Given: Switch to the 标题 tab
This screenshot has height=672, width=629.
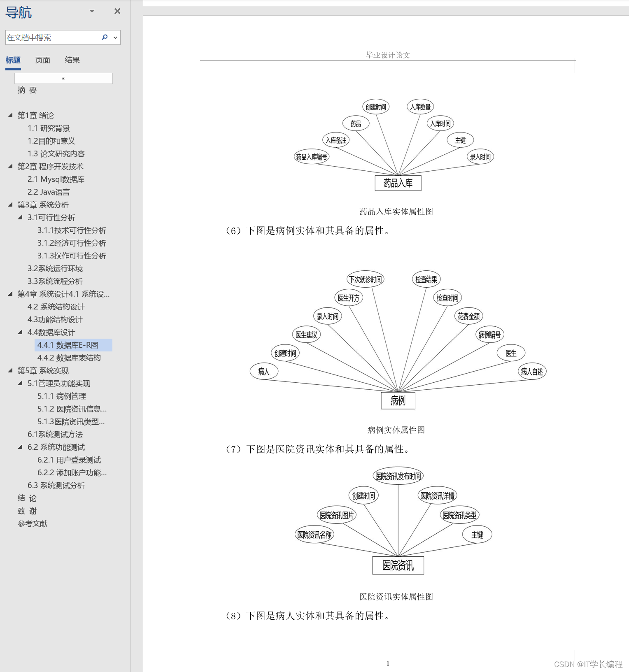Looking at the screenshot, I should pos(13,60).
